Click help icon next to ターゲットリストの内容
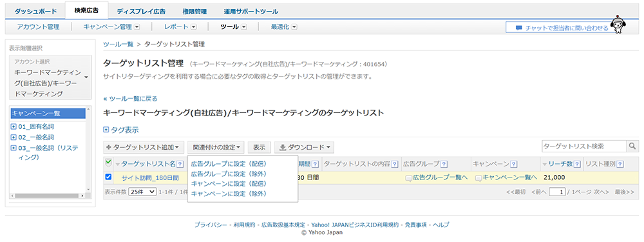Image resolution: width=644 pixels, height=242 pixels. coord(394,165)
